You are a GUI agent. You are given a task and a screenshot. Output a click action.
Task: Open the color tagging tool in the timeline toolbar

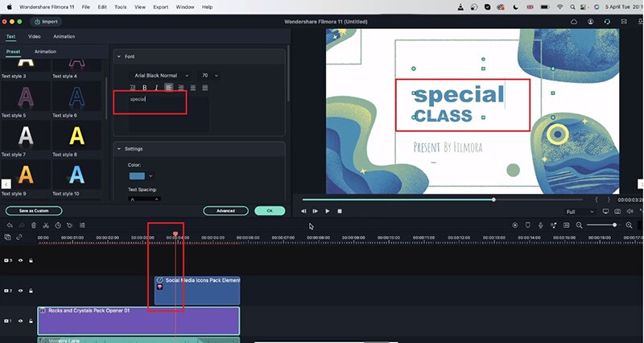point(70,225)
